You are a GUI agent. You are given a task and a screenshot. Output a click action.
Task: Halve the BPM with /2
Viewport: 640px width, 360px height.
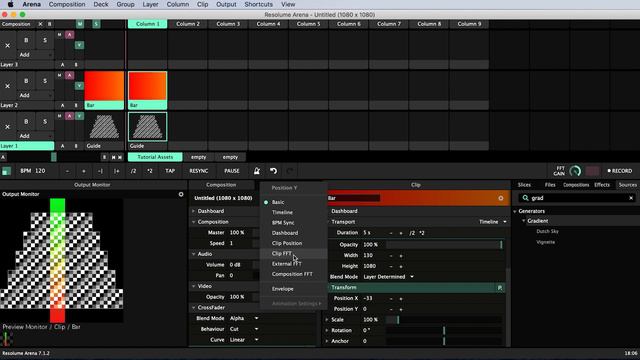tap(133, 171)
